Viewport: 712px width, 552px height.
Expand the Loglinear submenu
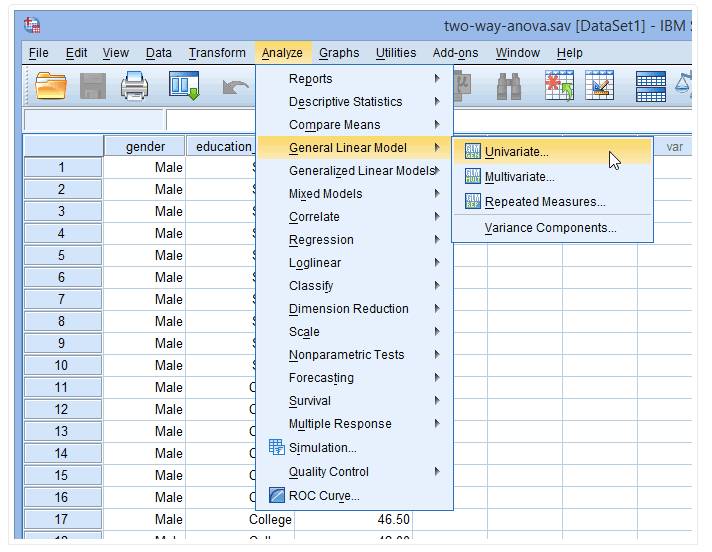pos(355,263)
